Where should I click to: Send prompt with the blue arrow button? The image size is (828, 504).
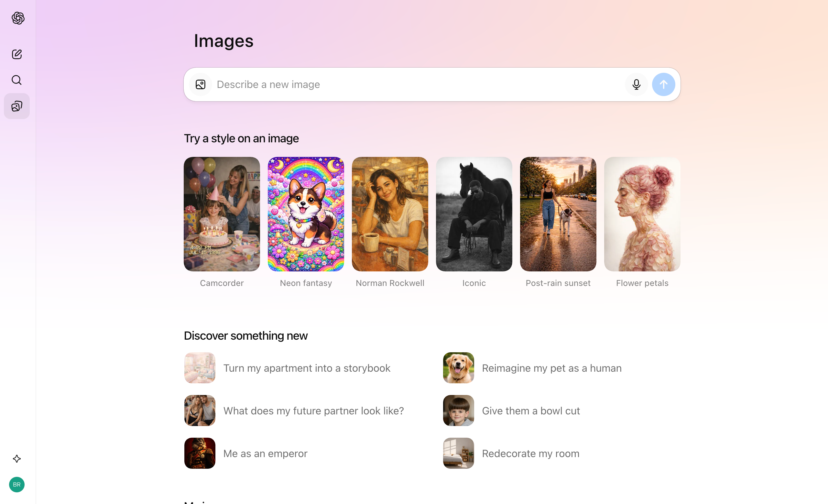(x=664, y=84)
